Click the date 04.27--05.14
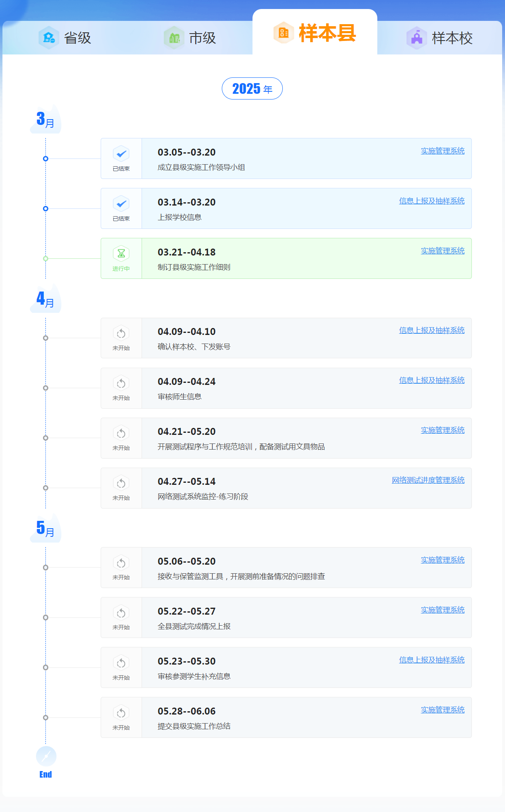The width and height of the screenshot is (505, 812). coord(187,482)
